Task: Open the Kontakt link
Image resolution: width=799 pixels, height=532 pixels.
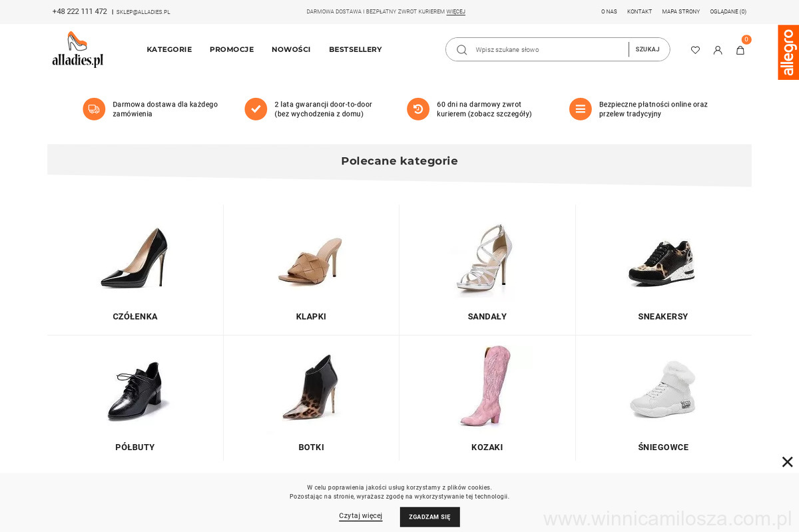Action: pos(639,12)
